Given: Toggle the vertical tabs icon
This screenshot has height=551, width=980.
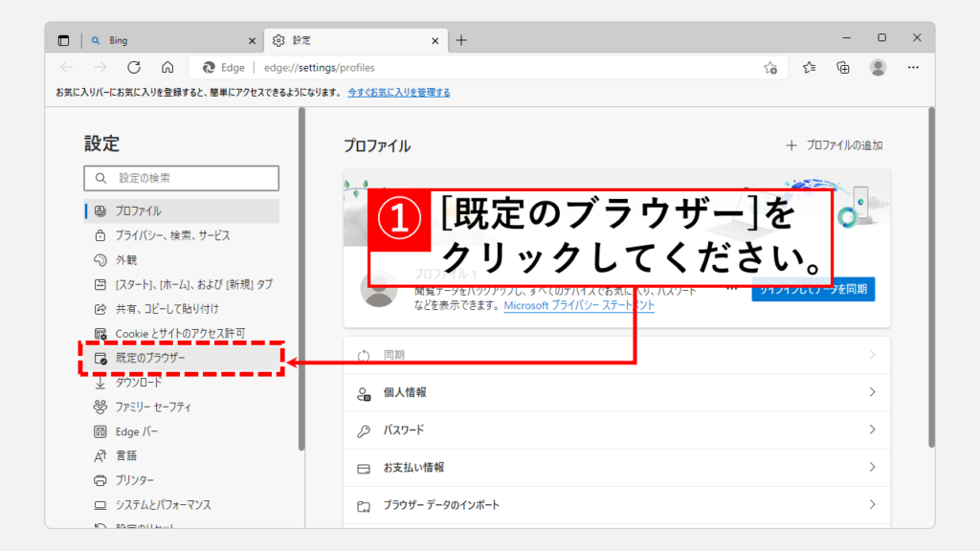Looking at the screenshot, I should coord(64,40).
